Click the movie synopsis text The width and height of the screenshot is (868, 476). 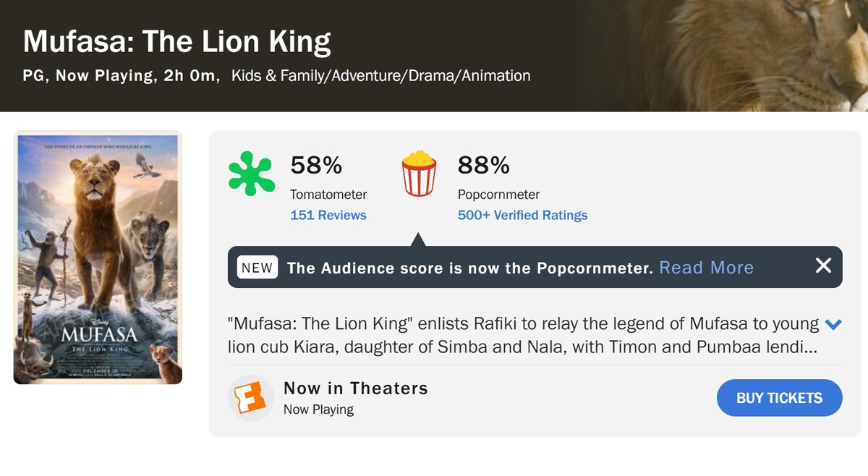(x=522, y=335)
